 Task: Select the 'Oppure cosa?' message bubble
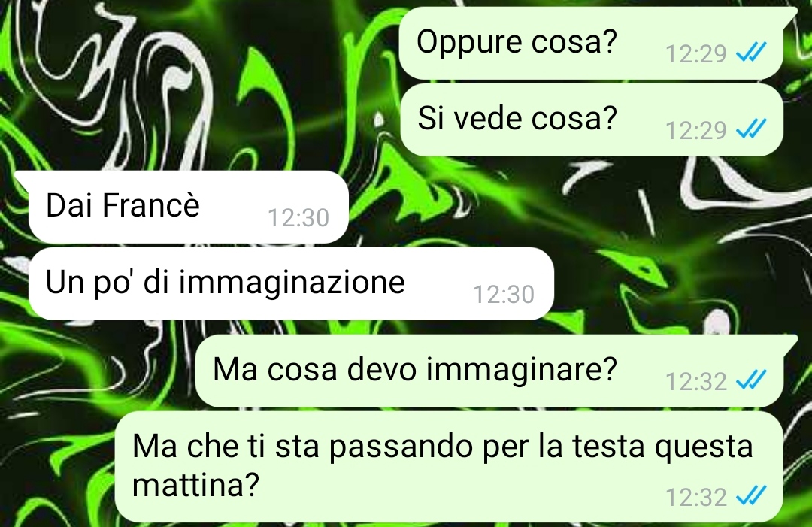(592, 44)
